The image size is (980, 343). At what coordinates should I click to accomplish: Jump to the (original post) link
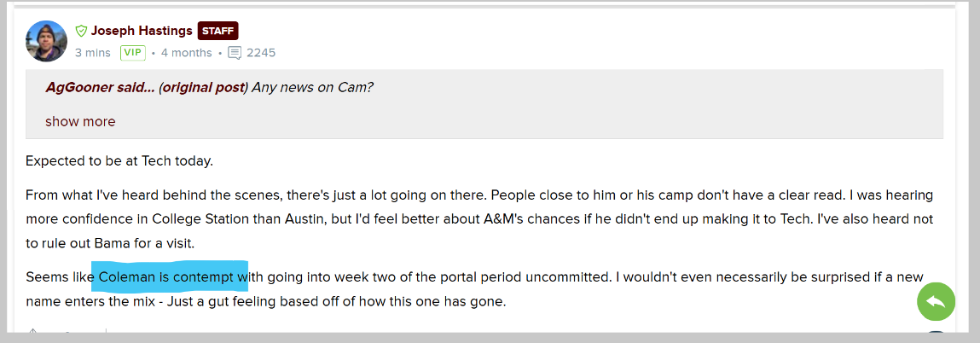pyautogui.click(x=203, y=87)
